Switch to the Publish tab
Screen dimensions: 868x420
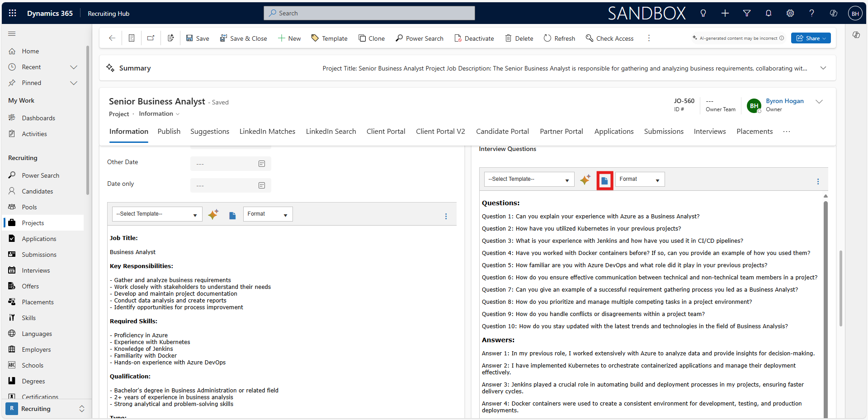pyautogui.click(x=169, y=132)
